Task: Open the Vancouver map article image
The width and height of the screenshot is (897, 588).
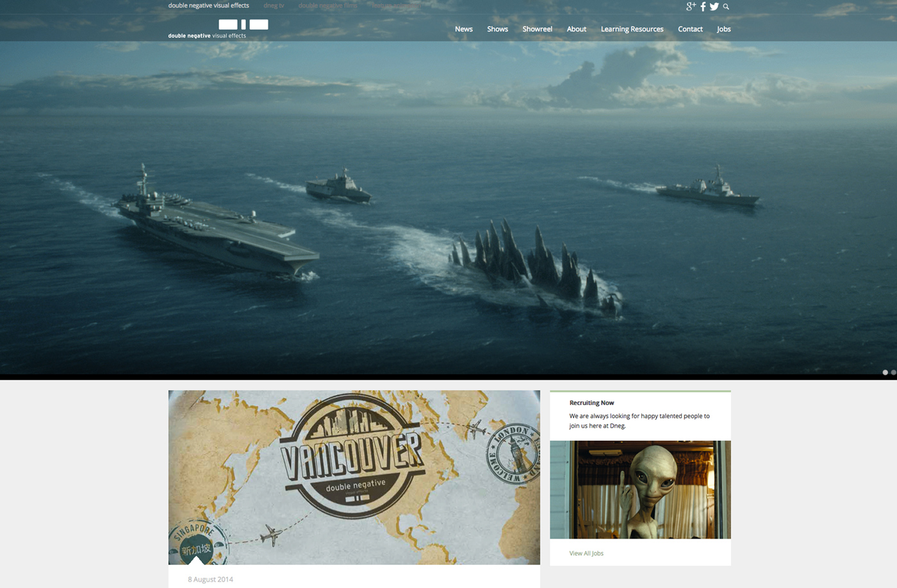Action: [x=354, y=477]
